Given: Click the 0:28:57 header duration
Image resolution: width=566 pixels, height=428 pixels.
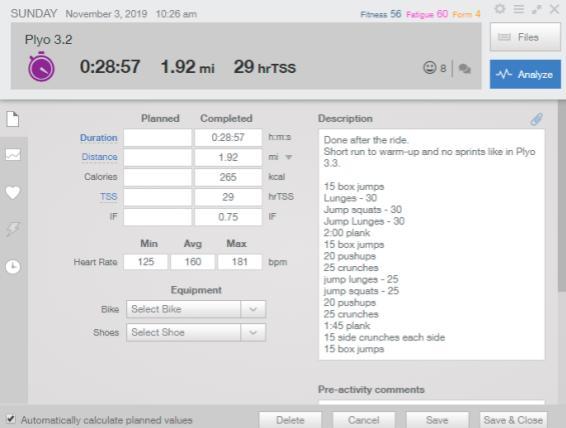Looking at the screenshot, I should coord(110,67).
